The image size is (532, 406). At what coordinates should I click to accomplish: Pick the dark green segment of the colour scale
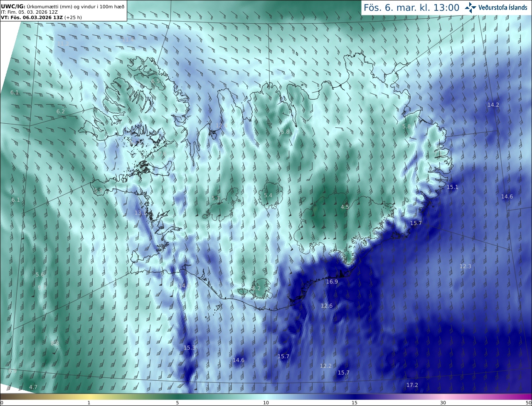coord(177,397)
